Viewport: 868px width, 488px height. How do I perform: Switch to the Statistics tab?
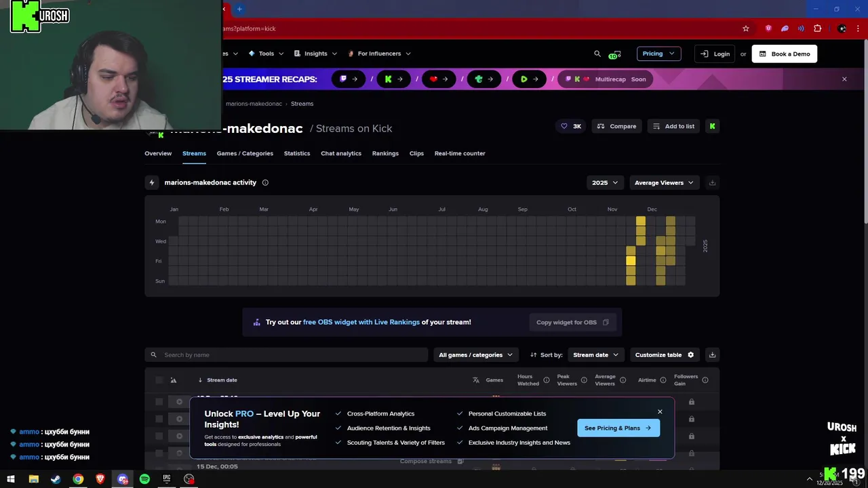297,153
